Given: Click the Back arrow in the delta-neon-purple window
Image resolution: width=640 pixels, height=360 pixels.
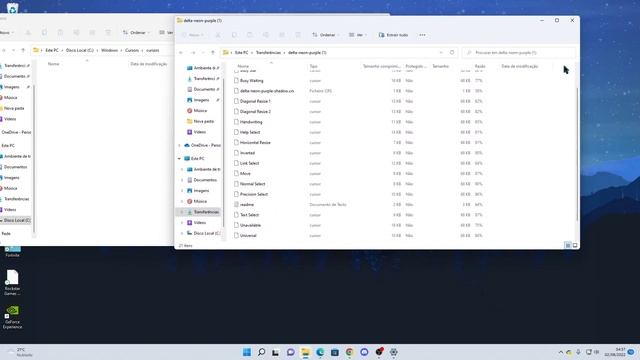Looking at the screenshot, I should coord(181,53).
